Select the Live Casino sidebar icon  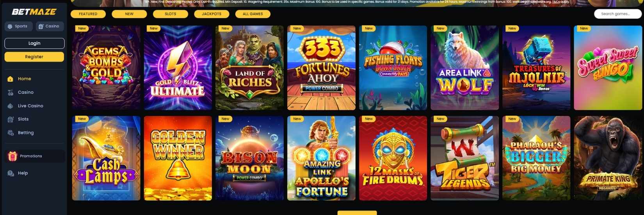click(x=11, y=106)
